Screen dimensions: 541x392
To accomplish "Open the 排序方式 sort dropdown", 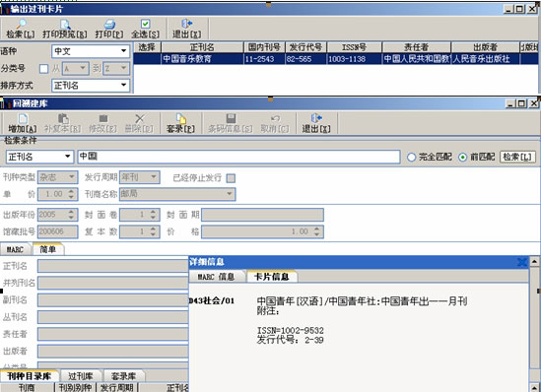I will (x=123, y=86).
